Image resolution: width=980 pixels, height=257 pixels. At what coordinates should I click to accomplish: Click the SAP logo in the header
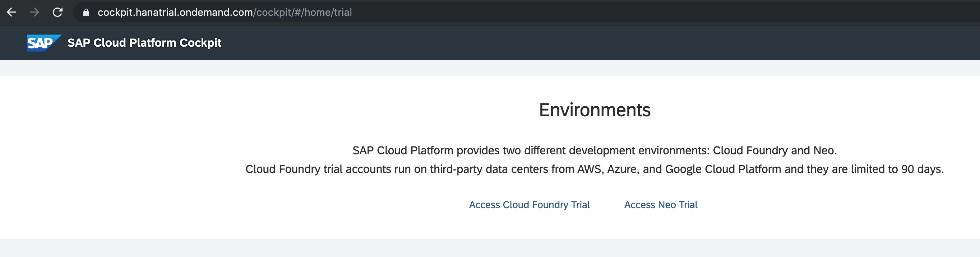pos(44,43)
